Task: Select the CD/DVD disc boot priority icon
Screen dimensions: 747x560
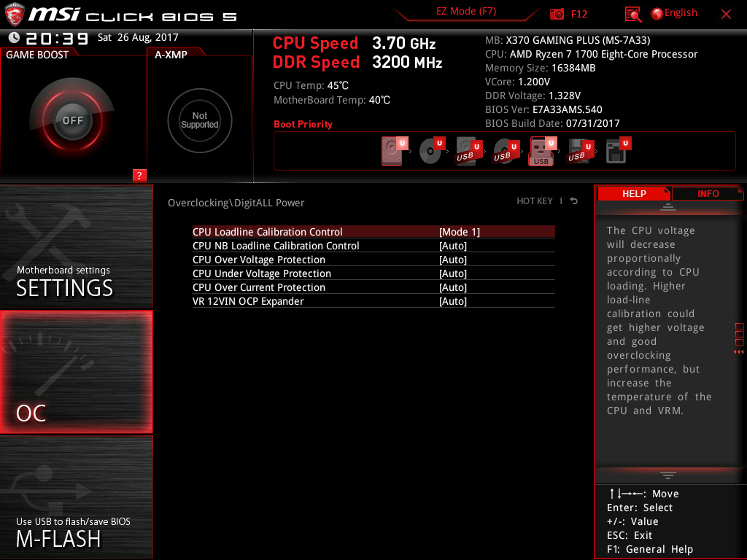Action: (x=432, y=151)
